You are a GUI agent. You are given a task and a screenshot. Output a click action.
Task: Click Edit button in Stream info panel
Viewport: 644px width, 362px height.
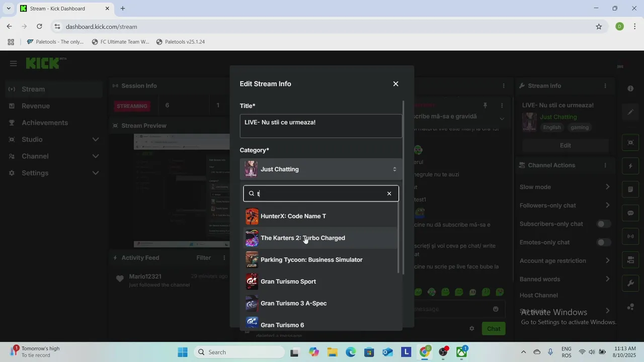tap(565, 145)
